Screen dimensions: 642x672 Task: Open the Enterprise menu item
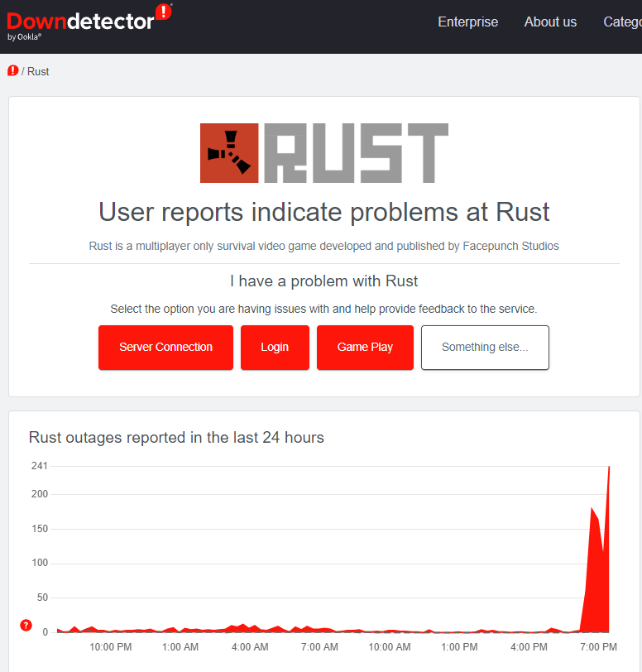click(x=468, y=22)
